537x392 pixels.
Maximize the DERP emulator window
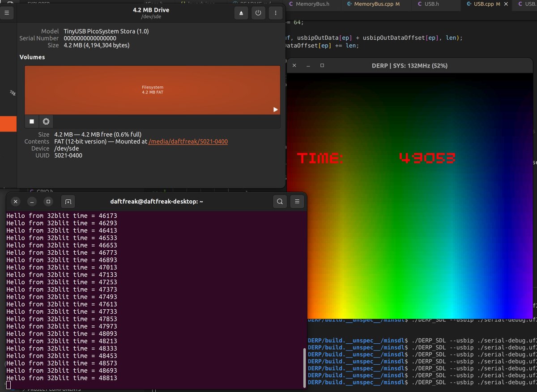pos(322,65)
